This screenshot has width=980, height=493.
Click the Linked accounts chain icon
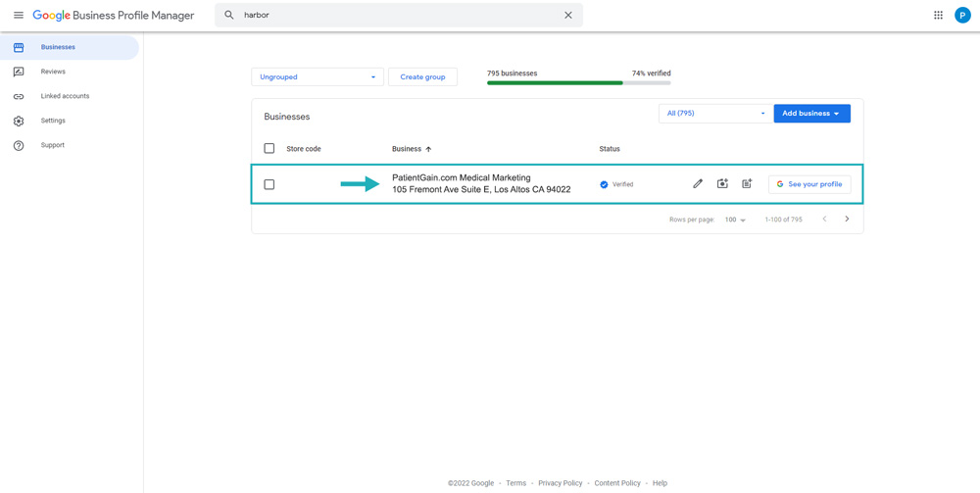pyautogui.click(x=19, y=96)
